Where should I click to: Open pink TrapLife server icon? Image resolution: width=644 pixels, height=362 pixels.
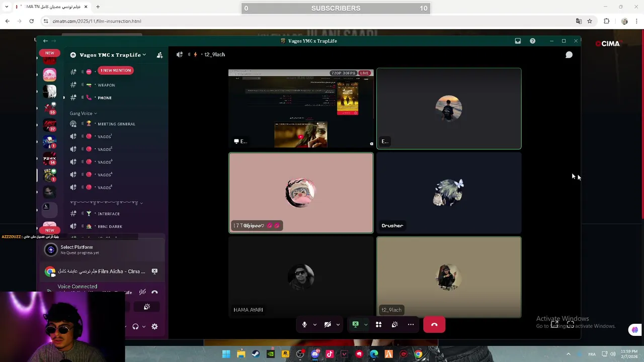(x=49, y=75)
